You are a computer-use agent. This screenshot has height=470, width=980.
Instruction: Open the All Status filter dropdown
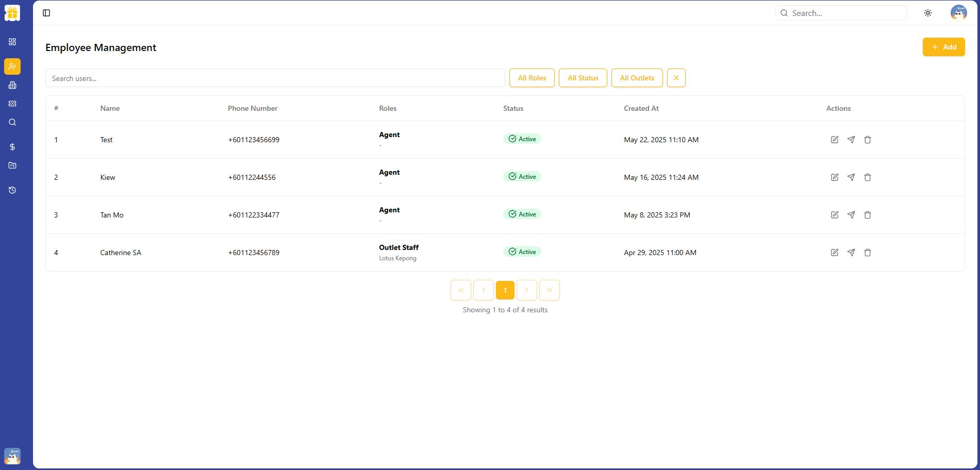(583, 78)
